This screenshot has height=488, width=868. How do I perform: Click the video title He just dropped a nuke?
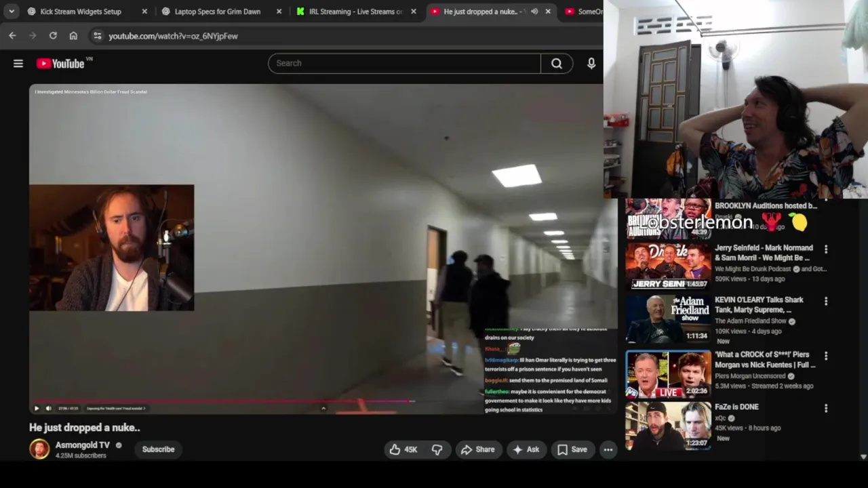[x=85, y=428]
